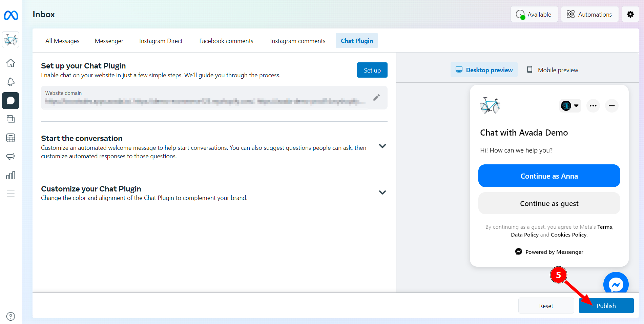This screenshot has height=324, width=644.
Task: Select Mobile preview
Action: pyautogui.click(x=553, y=70)
